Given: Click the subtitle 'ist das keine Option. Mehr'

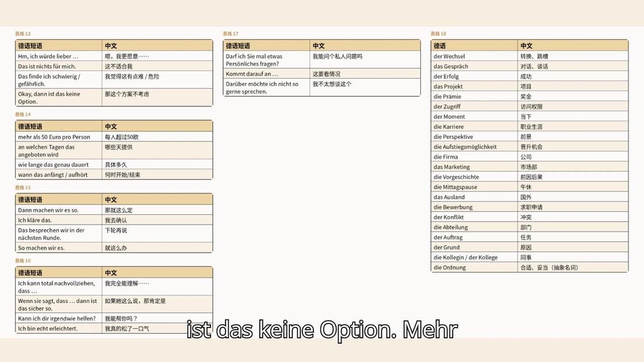Looking at the screenshot, I should 322,330.
